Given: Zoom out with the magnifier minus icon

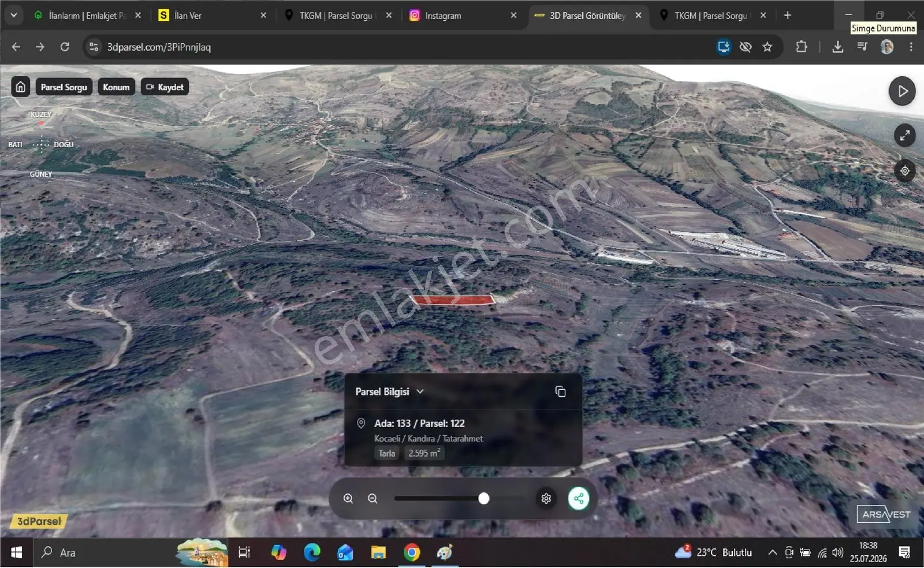Looking at the screenshot, I should point(372,499).
